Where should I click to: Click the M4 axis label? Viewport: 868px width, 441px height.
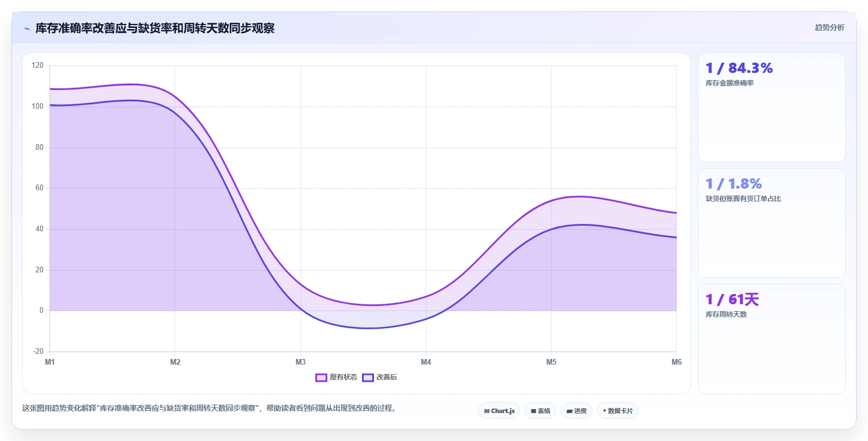(x=426, y=362)
